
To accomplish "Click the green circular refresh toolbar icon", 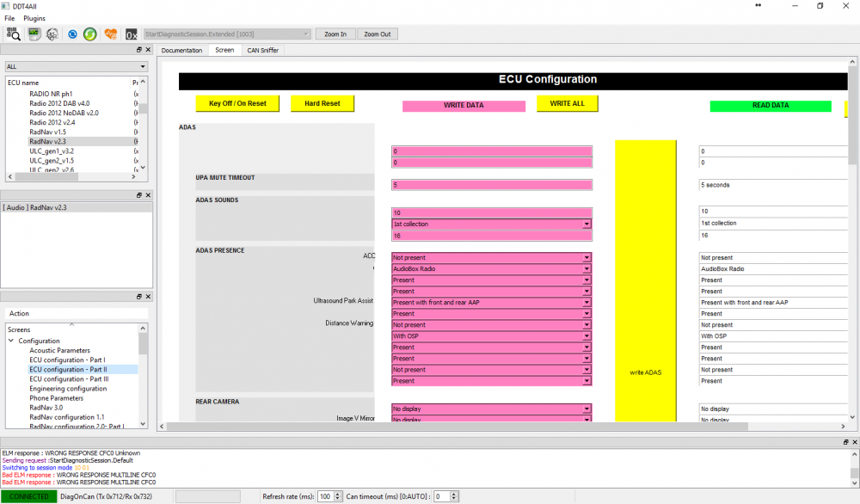I will click(x=90, y=34).
